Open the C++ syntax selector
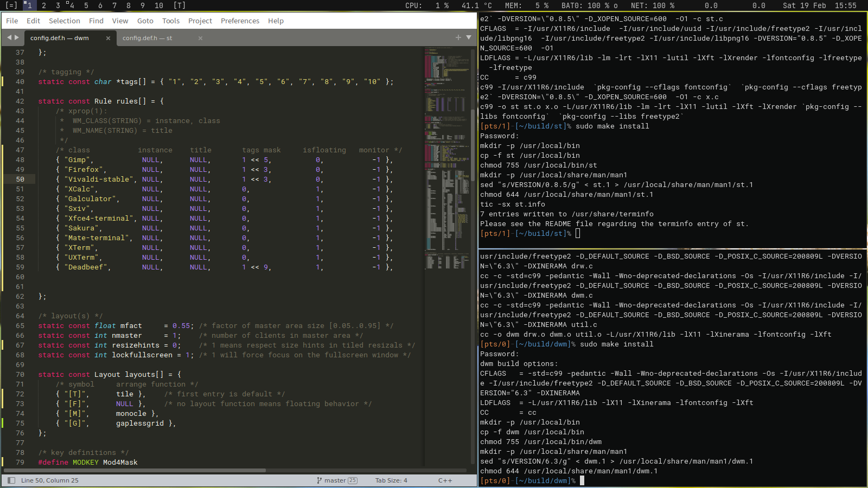868x488 pixels. click(x=445, y=480)
